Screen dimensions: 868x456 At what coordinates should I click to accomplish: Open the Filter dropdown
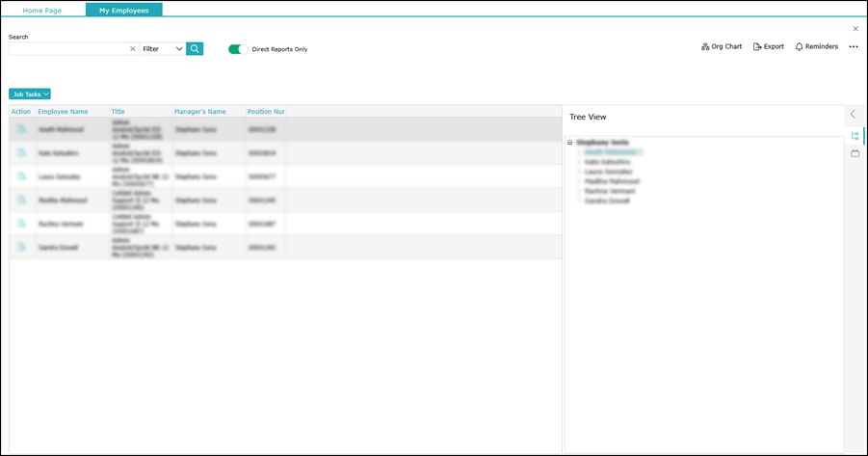pos(162,48)
